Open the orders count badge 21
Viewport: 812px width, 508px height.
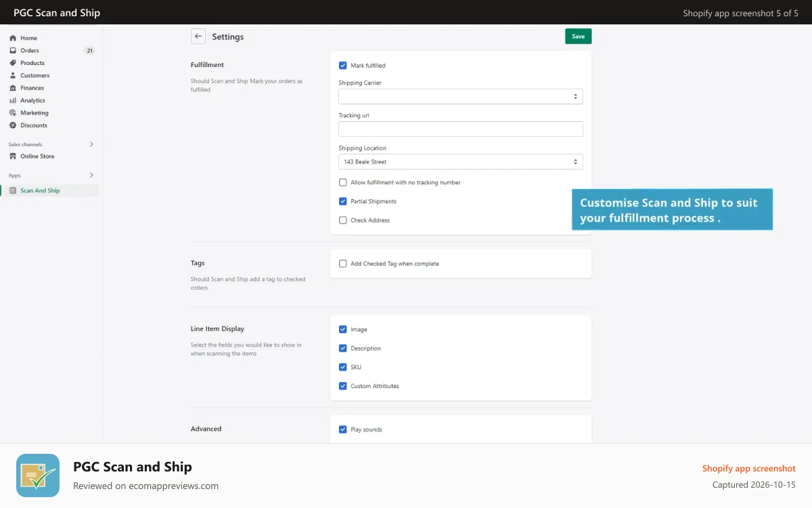(x=89, y=50)
